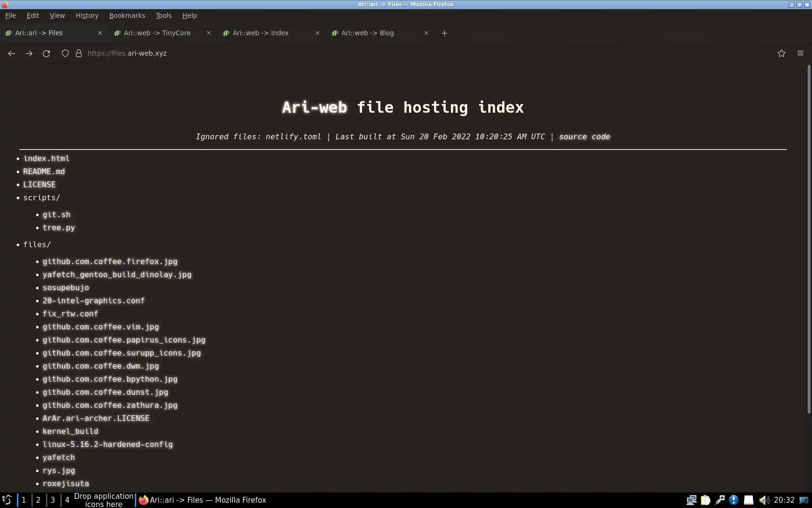Open the files/ directory link
Image resolution: width=812 pixels, height=508 pixels.
[x=37, y=245]
